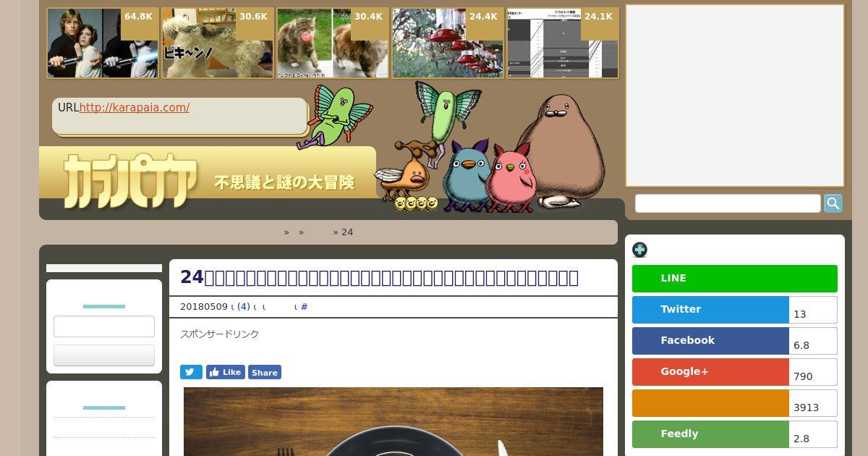
Task: Click the article date 20180509
Action: click(204, 307)
